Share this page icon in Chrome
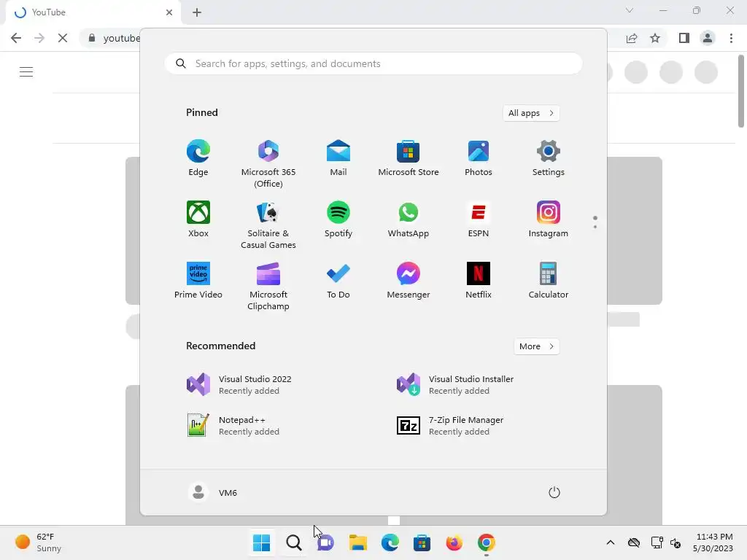The height and width of the screenshot is (560, 747). 632,38
